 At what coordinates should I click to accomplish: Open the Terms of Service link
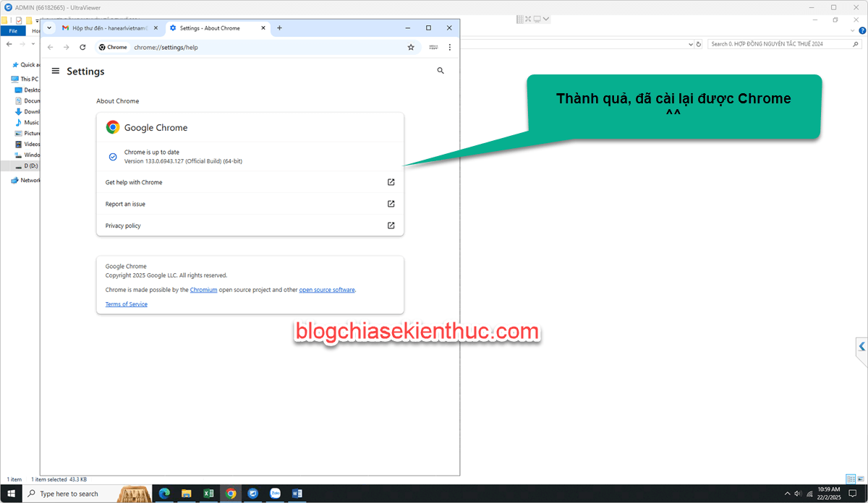tap(127, 304)
